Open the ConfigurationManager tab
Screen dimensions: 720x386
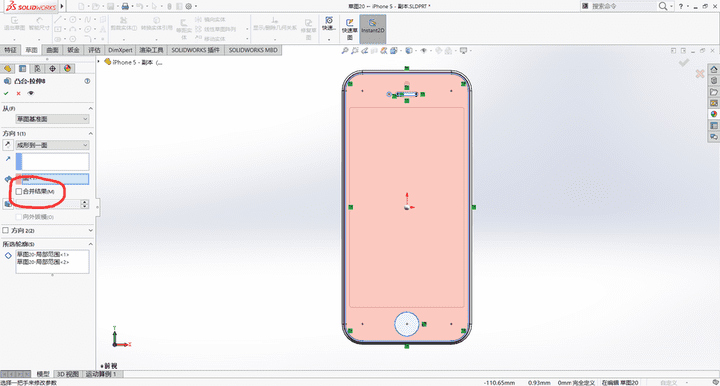37,68
